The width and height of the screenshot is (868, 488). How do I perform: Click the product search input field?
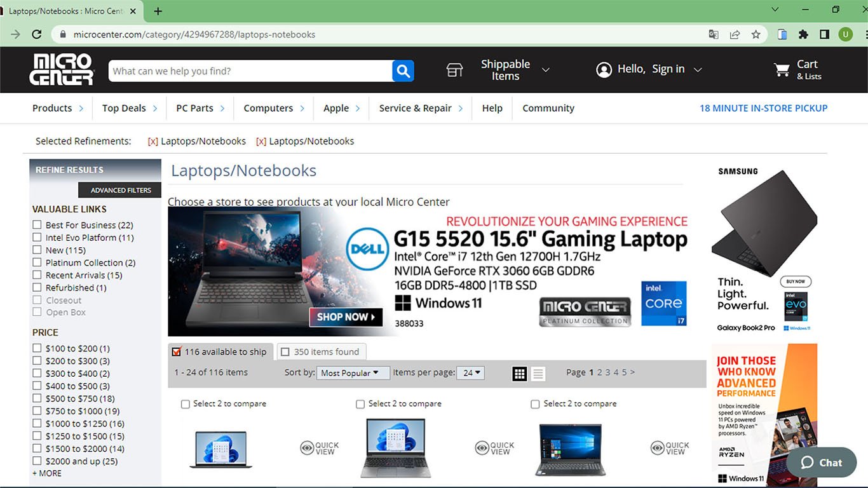click(250, 71)
